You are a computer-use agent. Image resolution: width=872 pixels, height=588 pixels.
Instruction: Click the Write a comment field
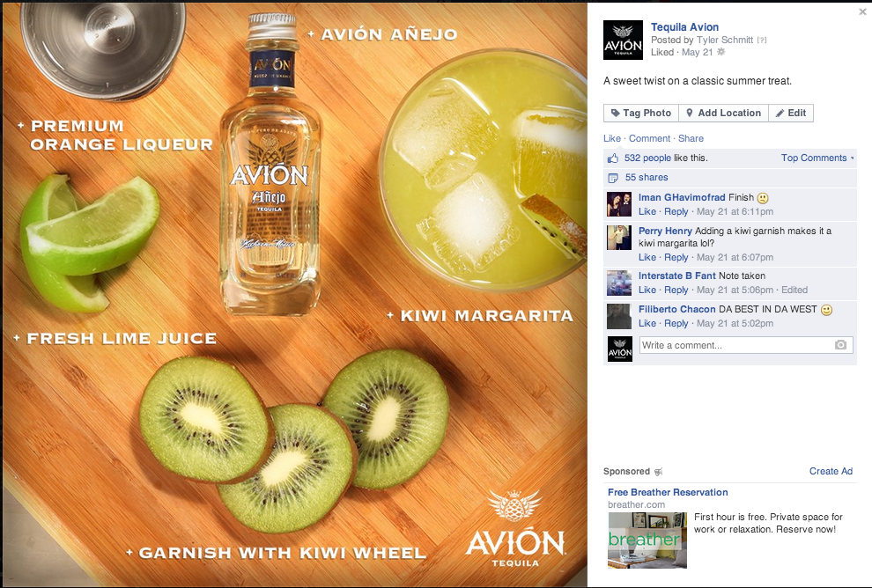746,345
